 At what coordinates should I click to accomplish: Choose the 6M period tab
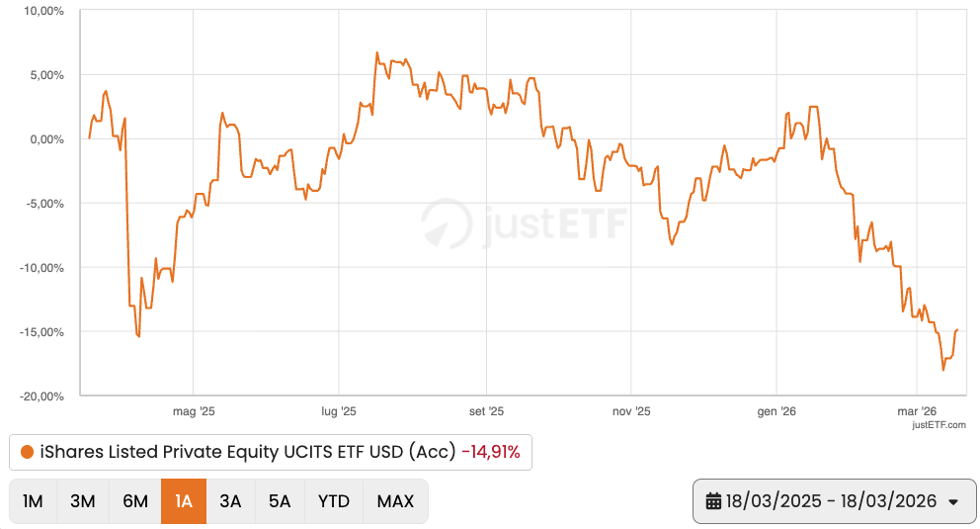135,501
